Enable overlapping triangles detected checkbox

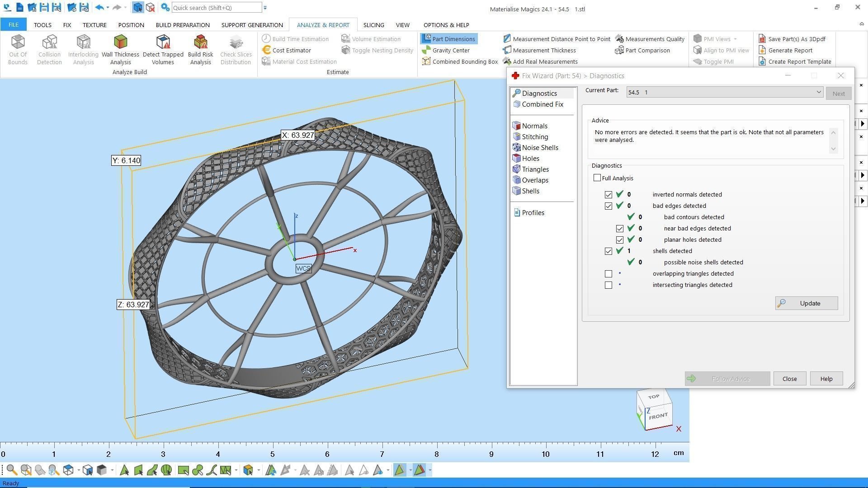[x=609, y=274]
